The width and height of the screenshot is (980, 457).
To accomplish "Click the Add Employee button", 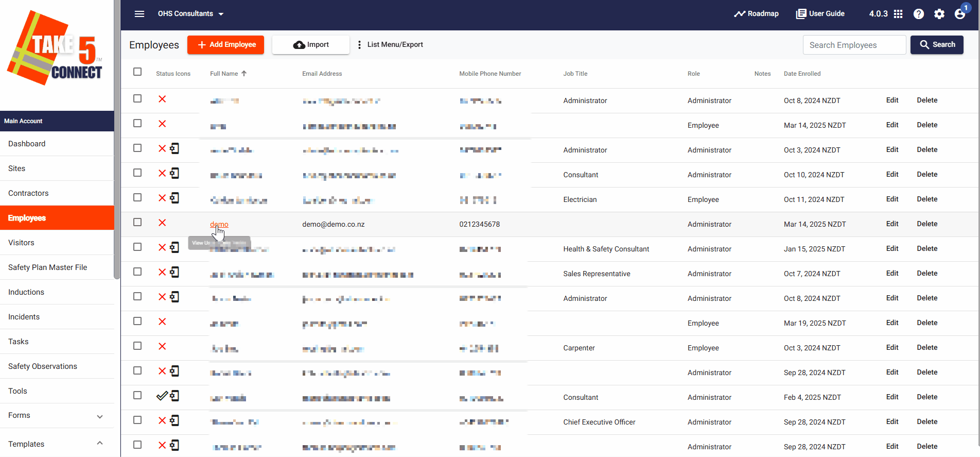I will coord(225,45).
